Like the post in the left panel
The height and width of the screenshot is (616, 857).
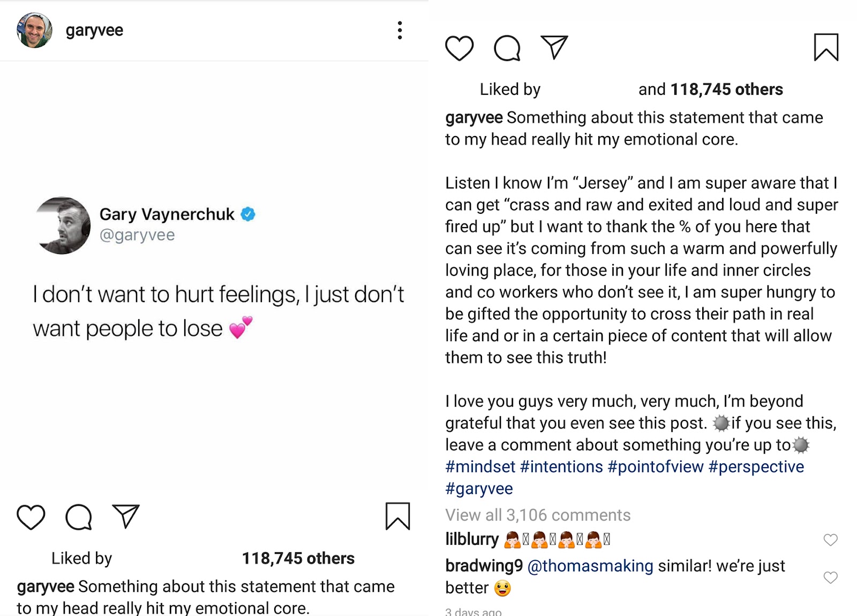coord(31,517)
